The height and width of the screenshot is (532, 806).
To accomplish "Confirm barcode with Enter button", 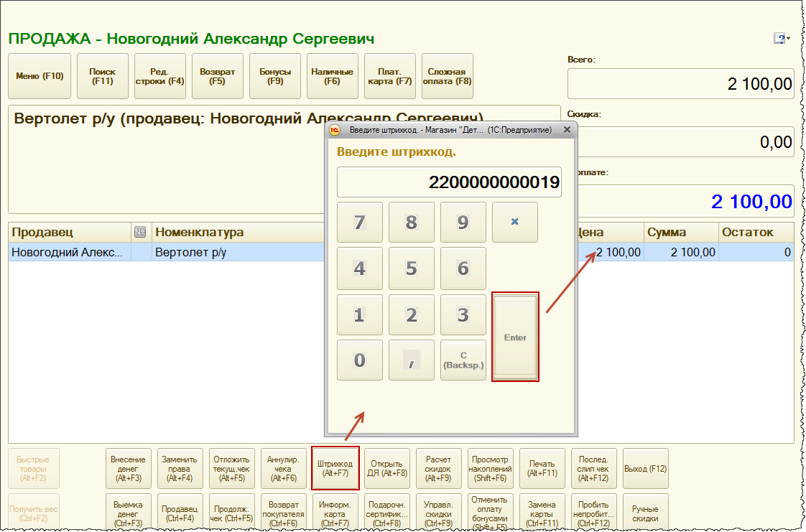I will [x=515, y=337].
